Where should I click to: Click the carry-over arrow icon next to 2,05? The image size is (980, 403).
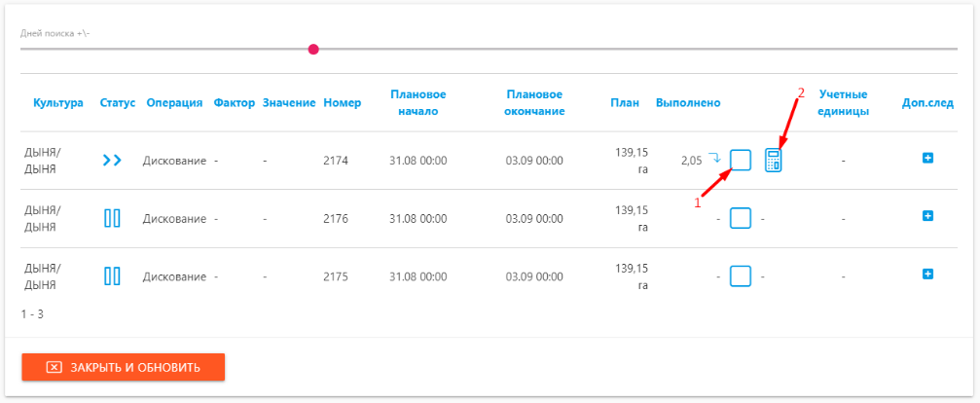pos(714,158)
